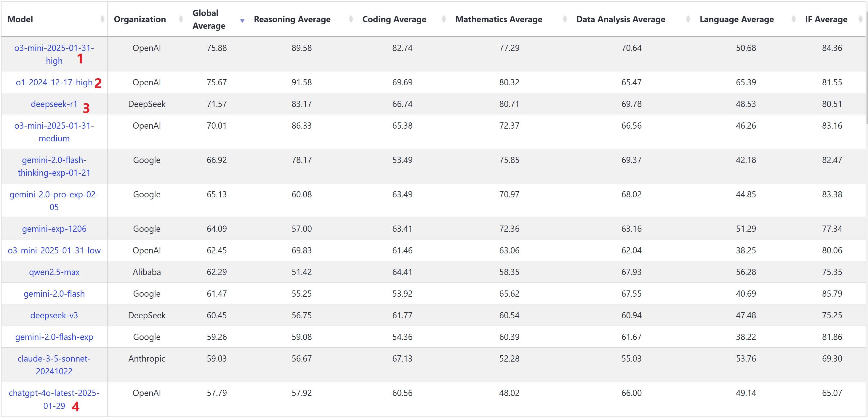Viewport: 868px width, 417px height.
Task: Open gemini-exp-1206 model link
Action: pyautogui.click(x=54, y=229)
